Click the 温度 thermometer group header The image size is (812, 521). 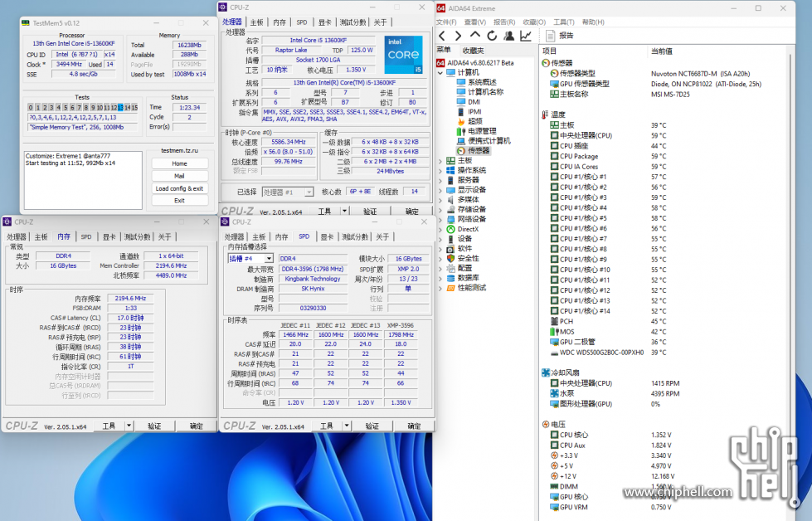[553, 114]
